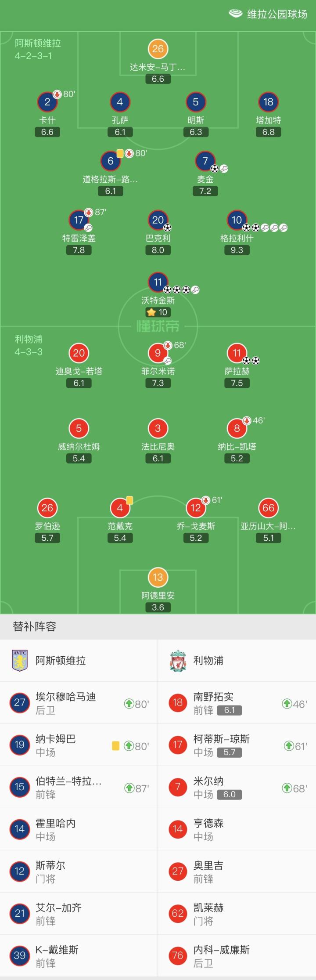Tap Salah's number 11 red badge
The image size is (316, 980).
237,353
